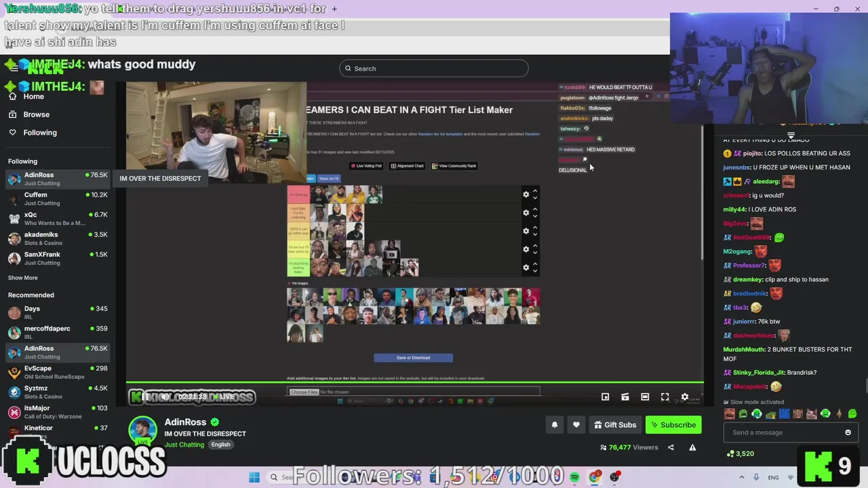This screenshot has height=488, width=868.
Task: Pause the live stream video
Action: [144, 397]
